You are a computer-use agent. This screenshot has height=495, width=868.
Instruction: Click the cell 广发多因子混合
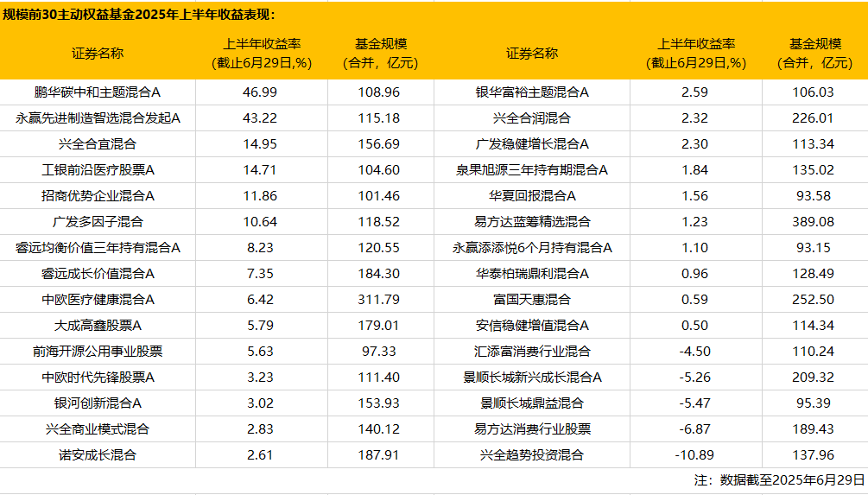coord(98,222)
